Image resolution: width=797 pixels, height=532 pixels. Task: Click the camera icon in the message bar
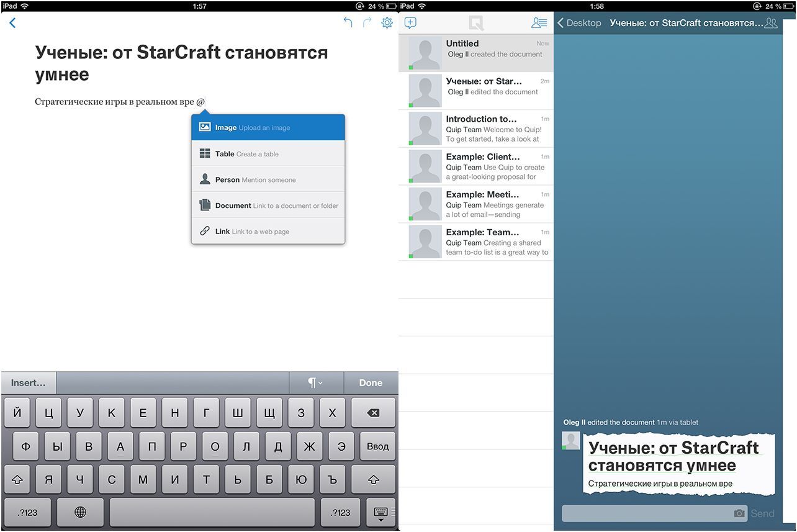click(x=739, y=513)
